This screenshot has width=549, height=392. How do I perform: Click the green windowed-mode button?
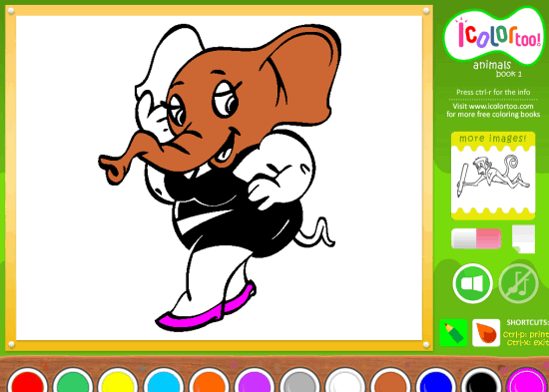click(473, 283)
